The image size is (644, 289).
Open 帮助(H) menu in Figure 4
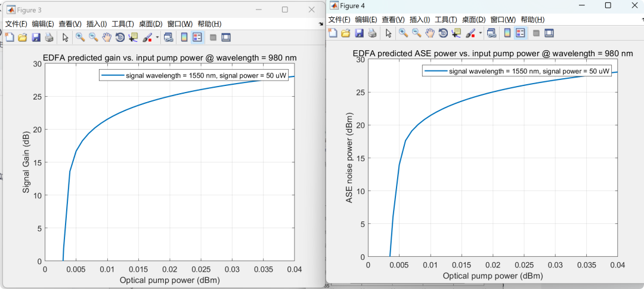click(x=532, y=19)
